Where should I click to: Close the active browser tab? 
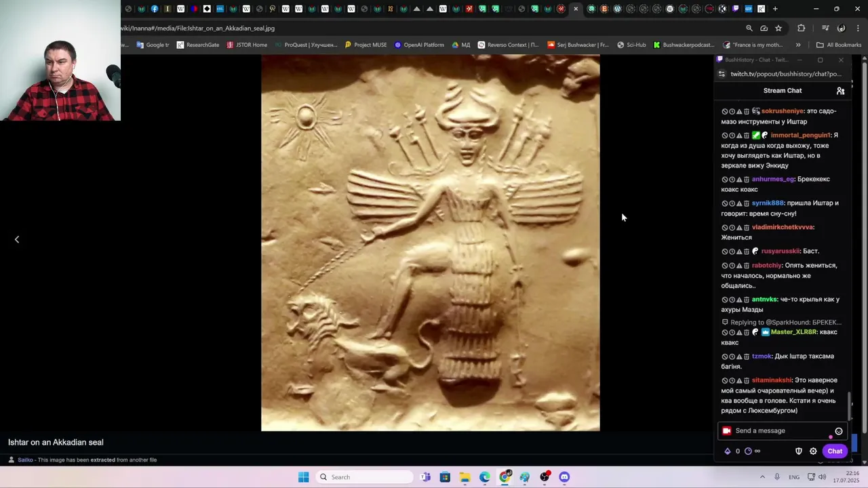(576, 9)
